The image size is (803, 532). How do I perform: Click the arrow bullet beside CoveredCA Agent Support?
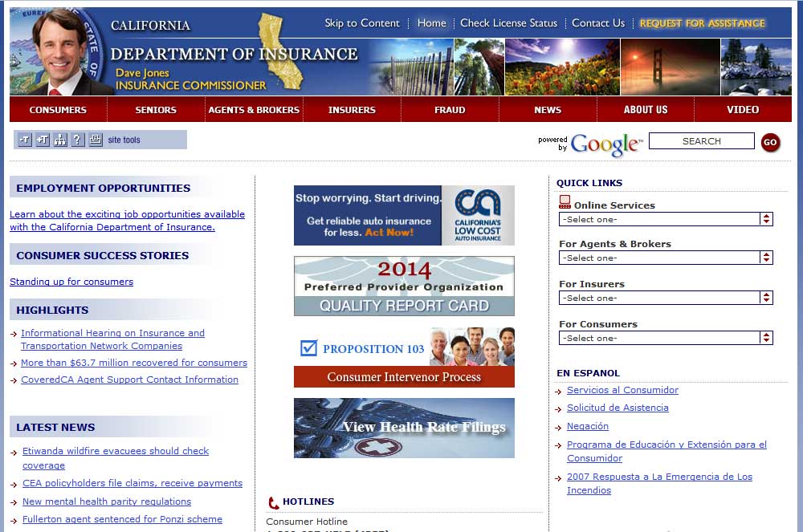pyautogui.click(x=14, y=380)
